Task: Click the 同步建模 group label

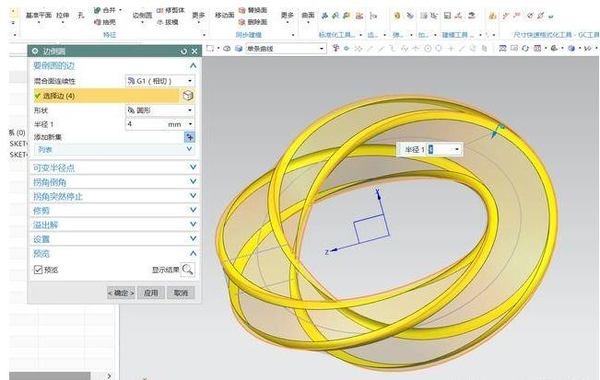Action: (248, 35)
